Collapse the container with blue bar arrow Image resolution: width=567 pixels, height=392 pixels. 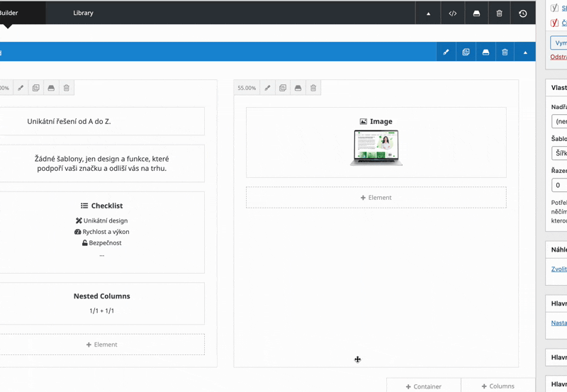pyautogui.click(x=525, y=52)
